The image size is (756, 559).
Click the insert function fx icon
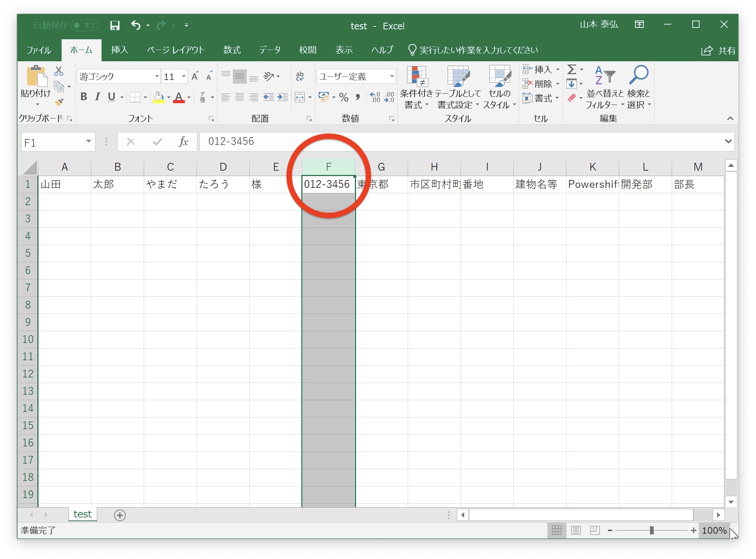(183, 142)
